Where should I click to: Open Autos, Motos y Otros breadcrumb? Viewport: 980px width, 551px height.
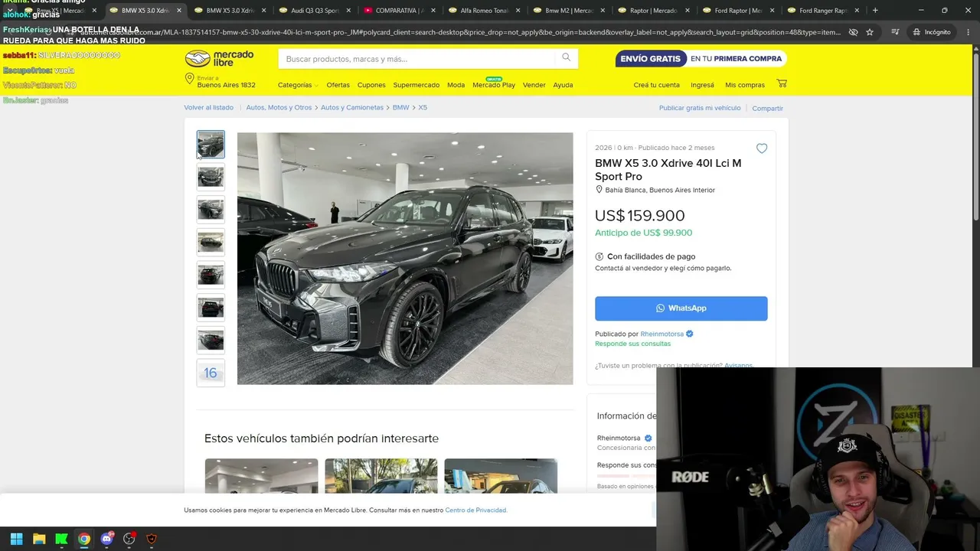tap(279, 108)
